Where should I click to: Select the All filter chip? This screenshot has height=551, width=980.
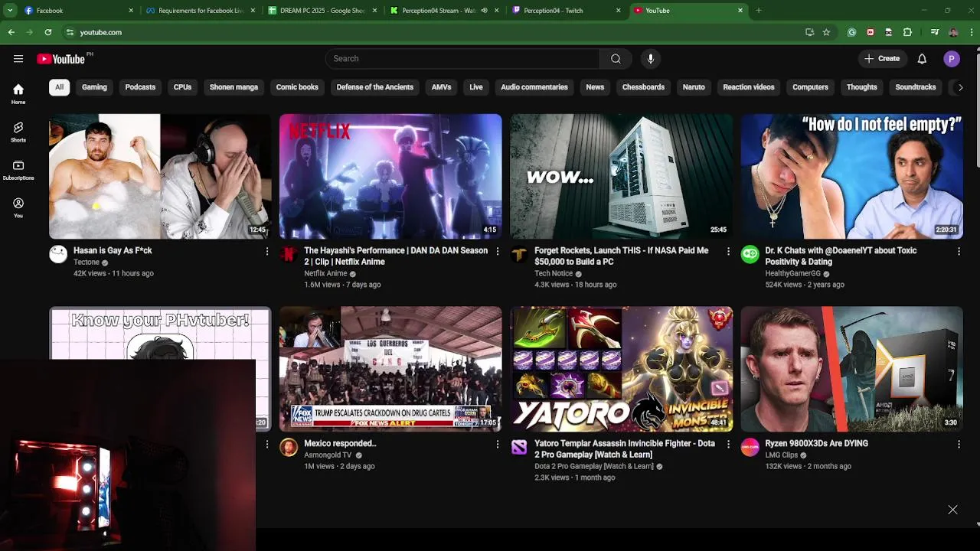tap(59, 87)
